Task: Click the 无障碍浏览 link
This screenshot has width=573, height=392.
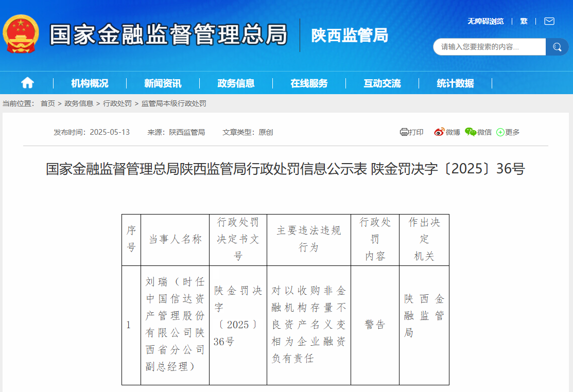Action: [485, 21]
